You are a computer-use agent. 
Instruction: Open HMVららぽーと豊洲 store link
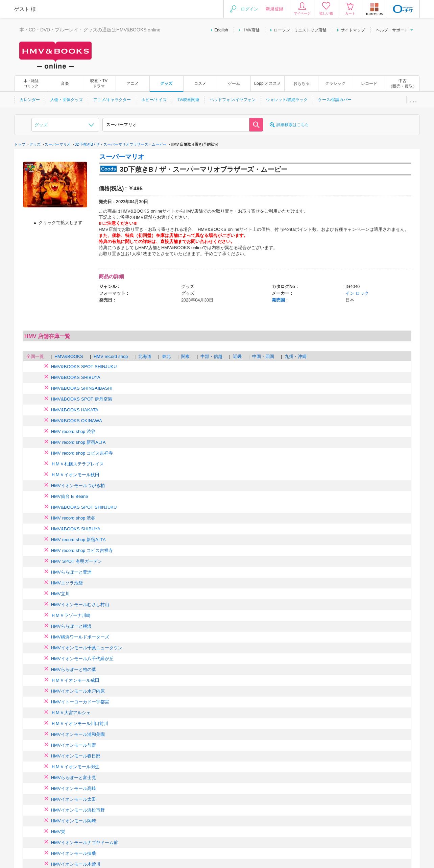(71, 572)
